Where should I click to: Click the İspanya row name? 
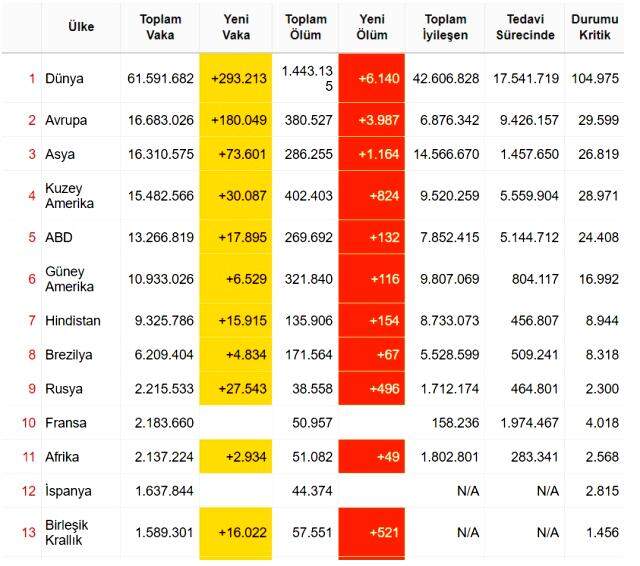pyautogui.click(x=68, y=491)
